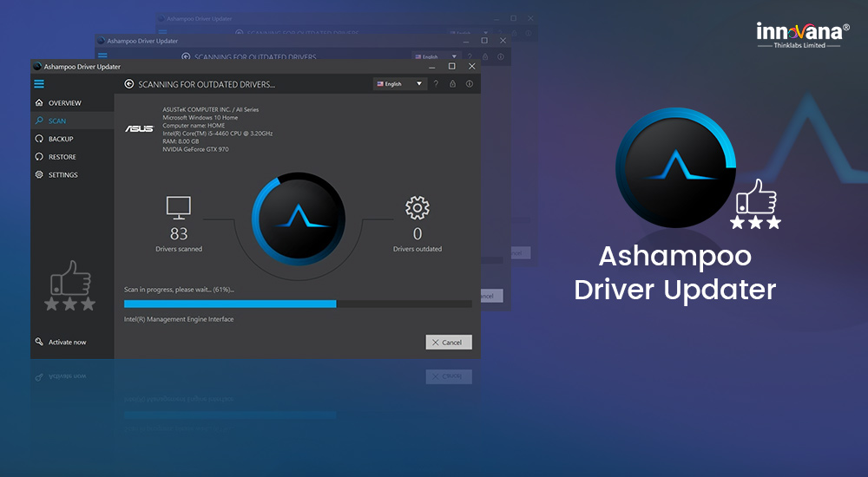Click the padlock license icon
Screen dimensions: 868x477
point(452,83)
